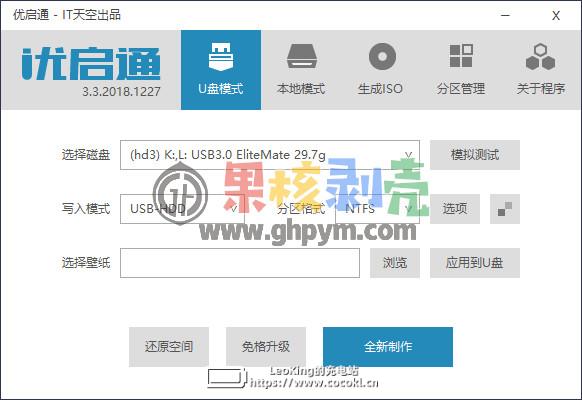582x400 pixels.
Task: Click the 全新制作 button
Action: 388,347
